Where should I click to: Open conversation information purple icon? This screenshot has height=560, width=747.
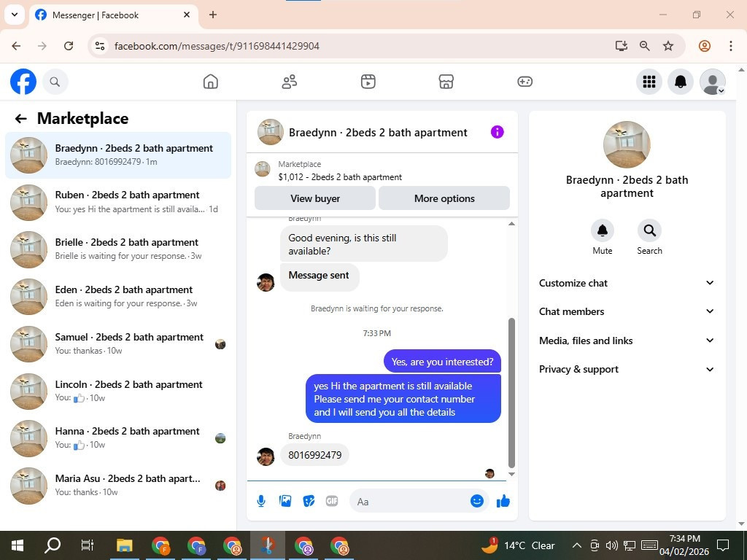pos(497,132)
